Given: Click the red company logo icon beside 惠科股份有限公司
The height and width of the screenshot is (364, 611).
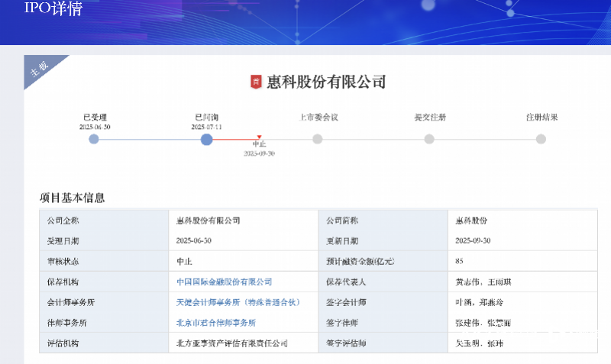Looking at the screenshot, I should click(x=257, y=82).
